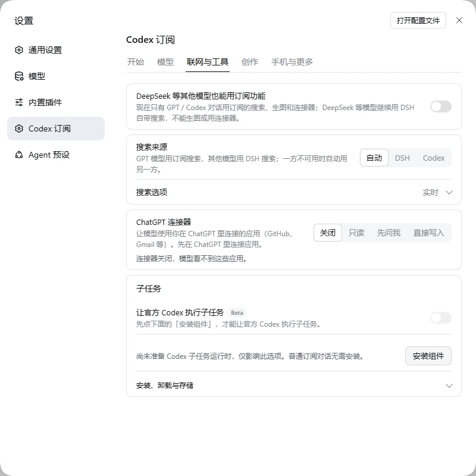
Task: Select Codex 订阅 in the sidebar
Action: [56, 129]
